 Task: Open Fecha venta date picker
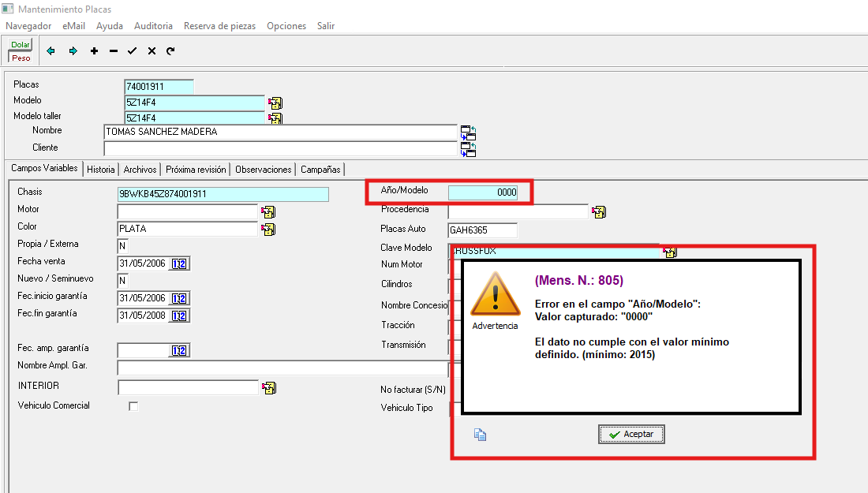pyautogui.click(x=179, y=263)
